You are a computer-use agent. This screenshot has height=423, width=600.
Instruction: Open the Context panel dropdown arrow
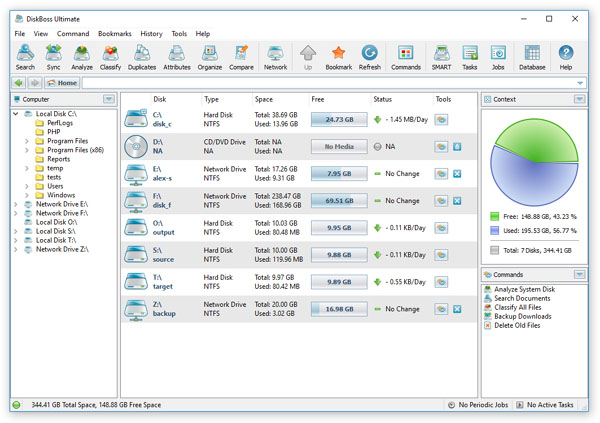tap(579, 99)
